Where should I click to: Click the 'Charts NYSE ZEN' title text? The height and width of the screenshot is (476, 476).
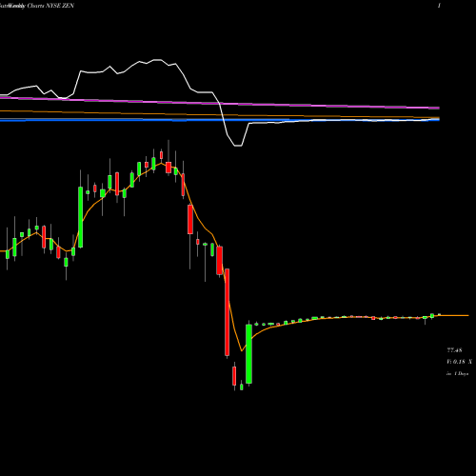[50, 6]
